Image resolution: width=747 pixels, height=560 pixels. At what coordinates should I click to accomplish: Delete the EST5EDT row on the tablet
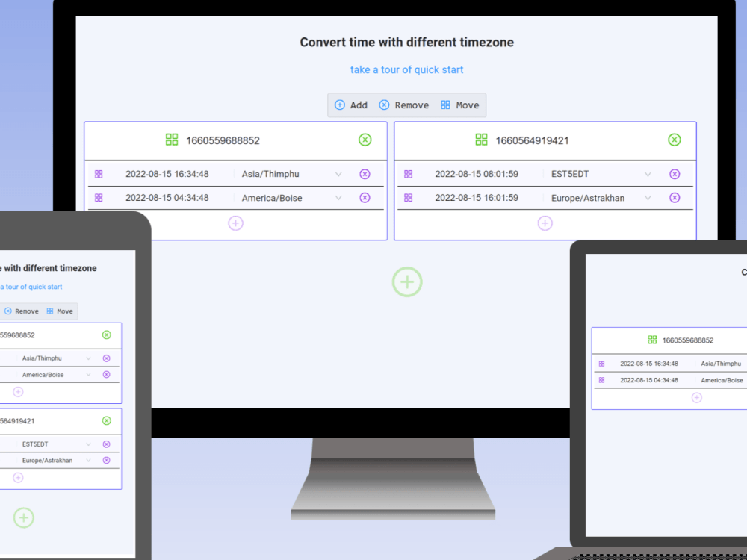(107, 444)
